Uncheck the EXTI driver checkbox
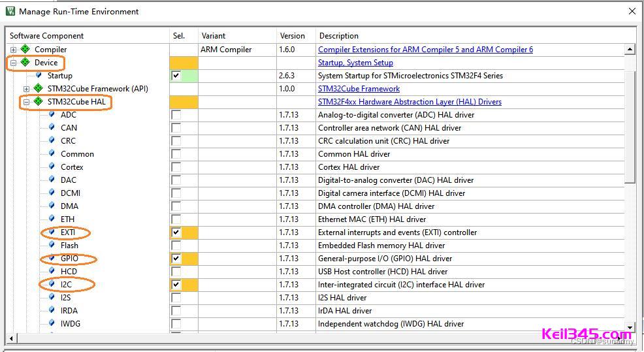Viewport: 644px width, 352px height. (176, 232)
